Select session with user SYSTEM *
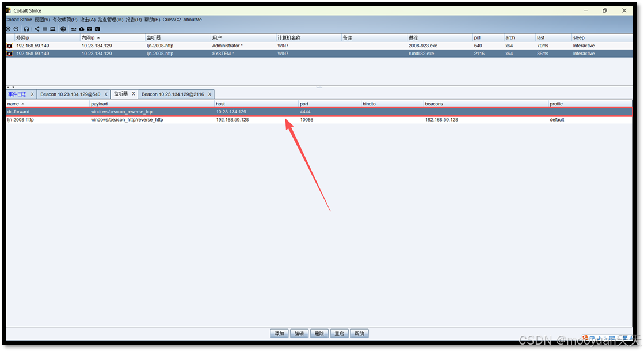Screen dimensions: 644x352 click(x=319, y=54)
